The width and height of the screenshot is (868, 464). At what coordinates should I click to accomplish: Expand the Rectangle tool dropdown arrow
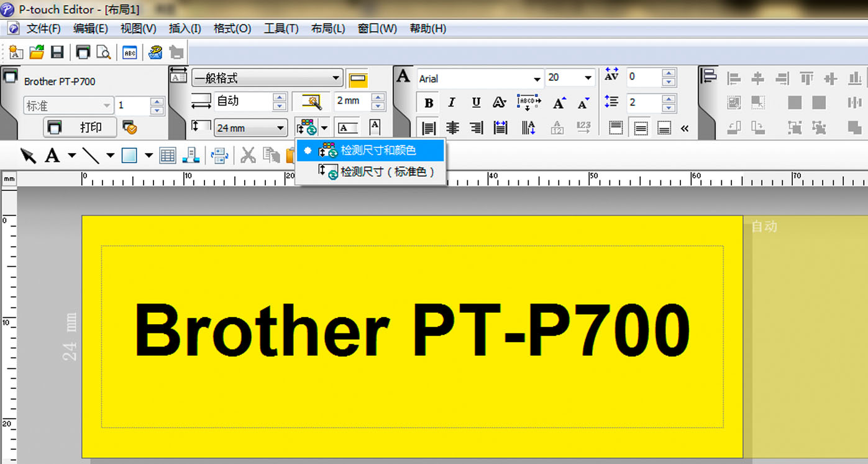148,155
